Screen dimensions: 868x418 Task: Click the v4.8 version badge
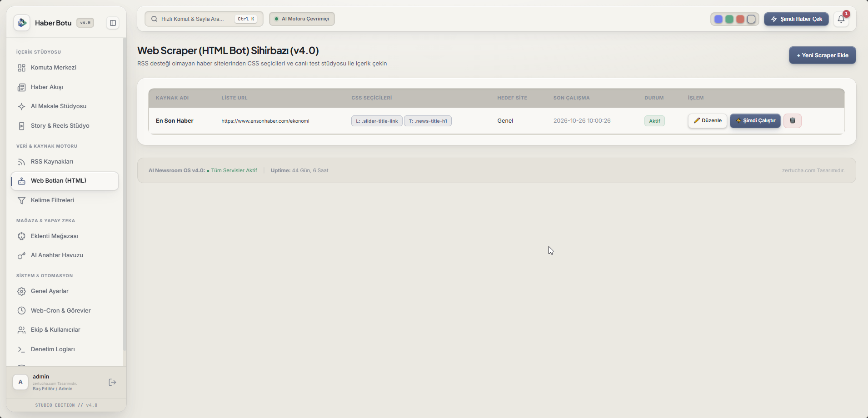[x=85, y=23]
